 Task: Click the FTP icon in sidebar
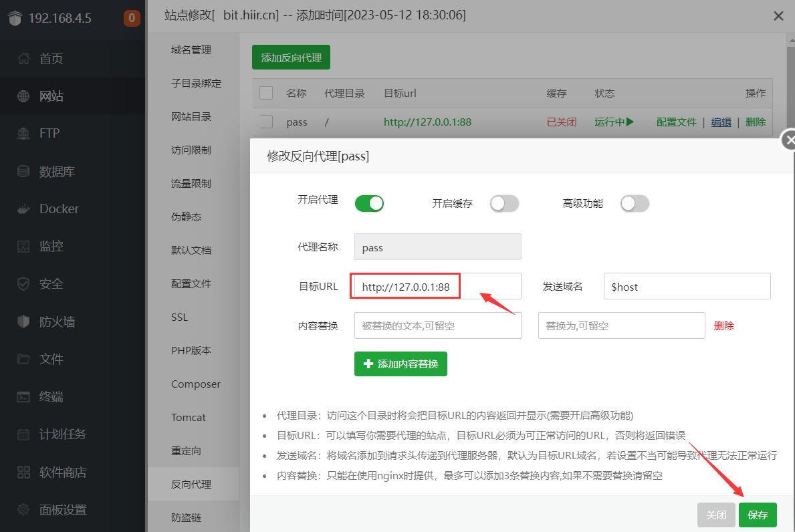(23, 134)
